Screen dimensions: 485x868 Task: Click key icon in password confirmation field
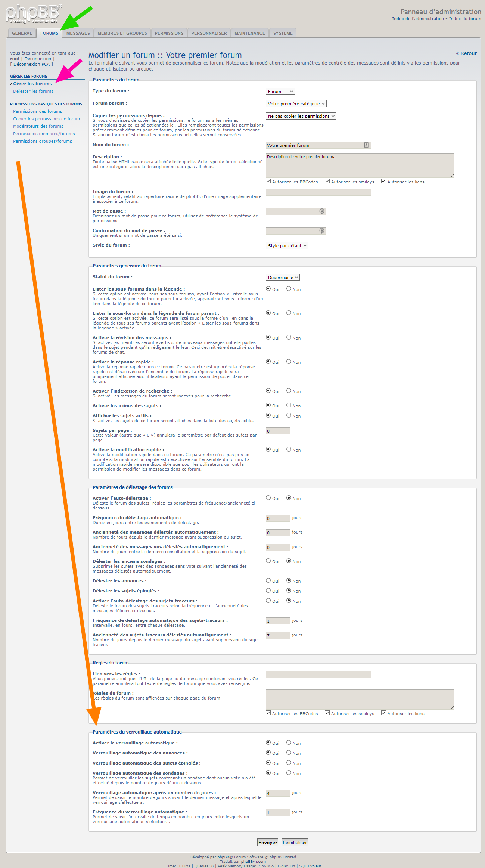pyautogui.click(x=321, y=231)
